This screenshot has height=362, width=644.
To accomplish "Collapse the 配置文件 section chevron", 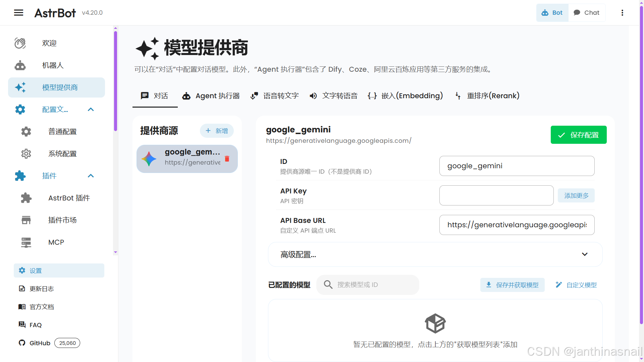I will tap(91, 110).
